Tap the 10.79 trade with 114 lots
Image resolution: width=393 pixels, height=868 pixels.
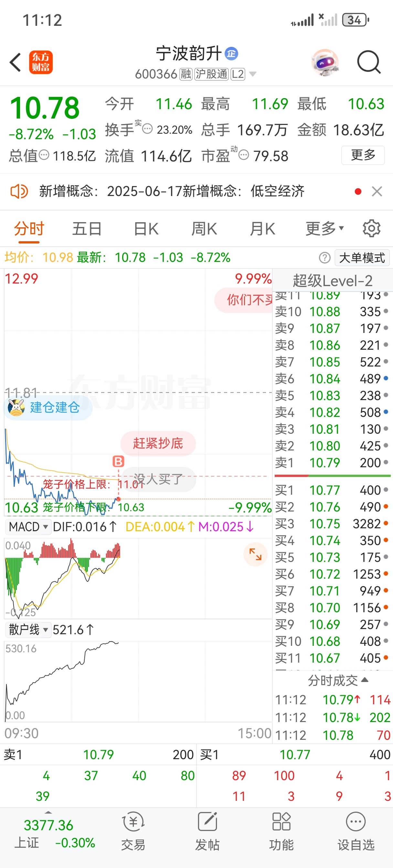tap(333, 700)
